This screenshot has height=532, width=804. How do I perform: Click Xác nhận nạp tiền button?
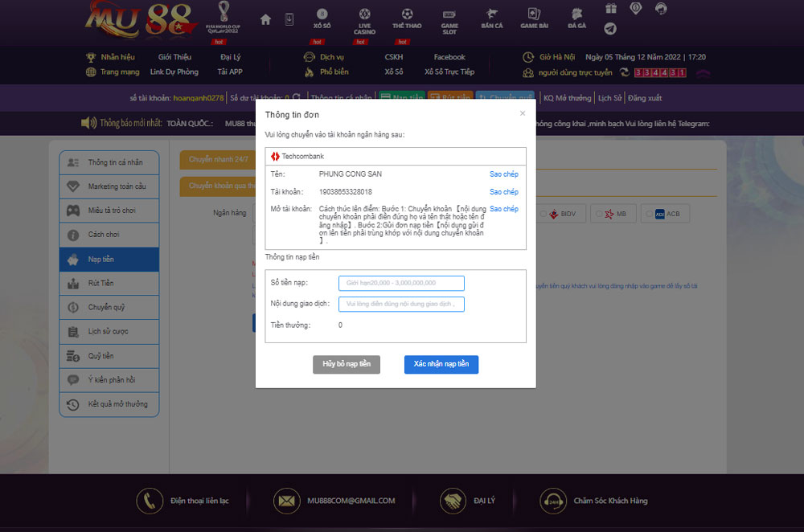coord(441,364)
